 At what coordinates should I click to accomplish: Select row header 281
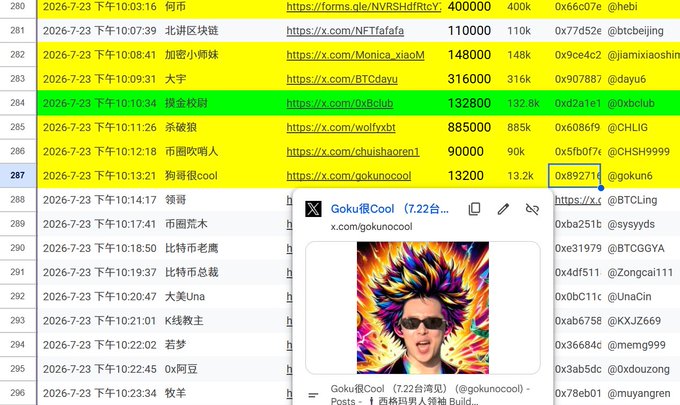pyautogui.click(x=18, y=31)
